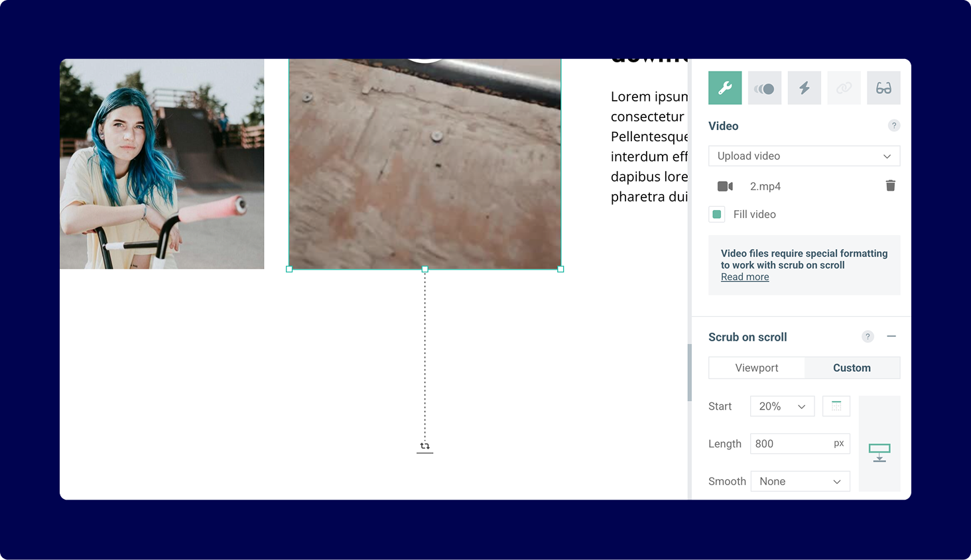971x560 pixels.
Task: Open the lightning bolt interactions tab
Action: point(805,88)
